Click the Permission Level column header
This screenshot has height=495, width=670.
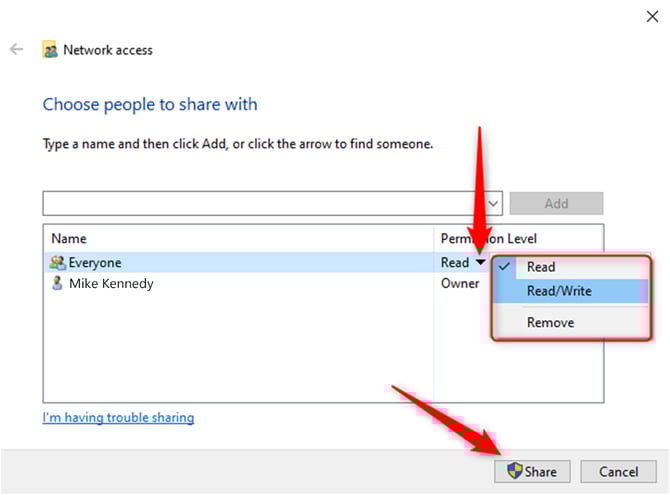pyautogui.click(x=488, y=239)
